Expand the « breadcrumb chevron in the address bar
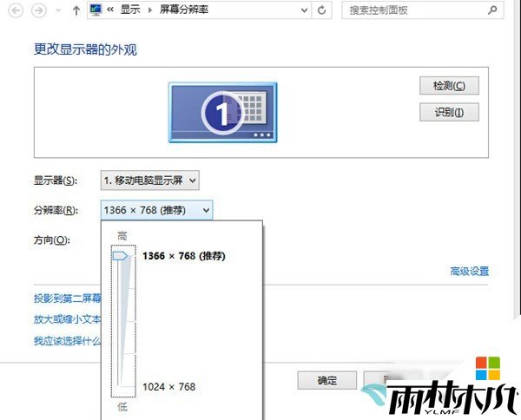This screenshot has width=521, height=420. (x=111, y=10)
